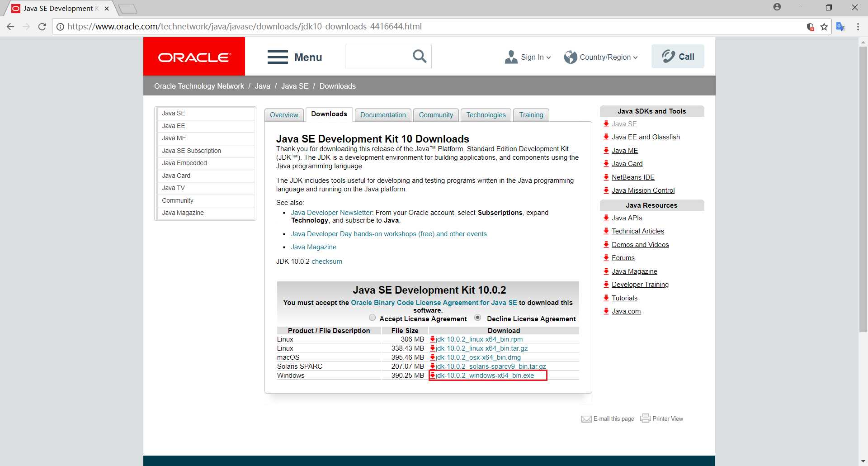Click download arrow icon for windows exe

coord(433,375)
